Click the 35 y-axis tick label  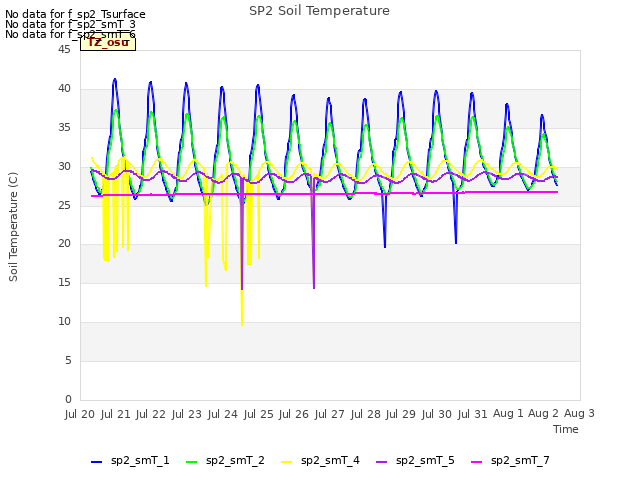click(x=64, y=127)
